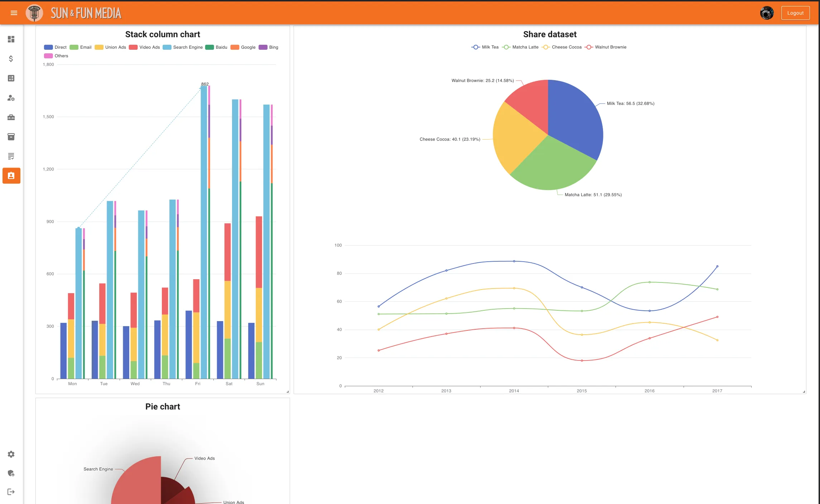820x504 pixels.
Task: Click the "2017" x-axis label
Action: tap(717, 391)
